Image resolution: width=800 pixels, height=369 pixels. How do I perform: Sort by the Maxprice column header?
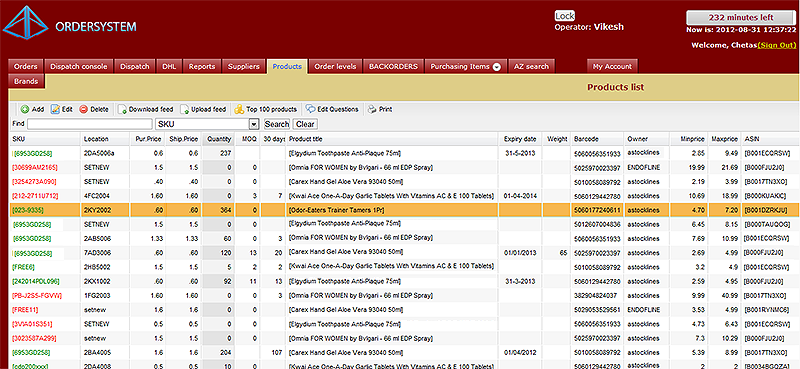click(x=724, y=139)
